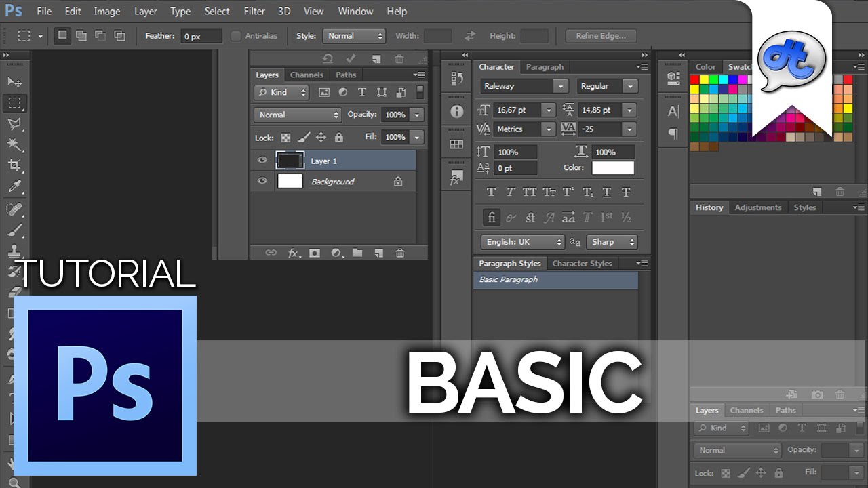Toggle layer filtering switch in floating Layers panel
The image size is (868, 488).
click(420, 91)
